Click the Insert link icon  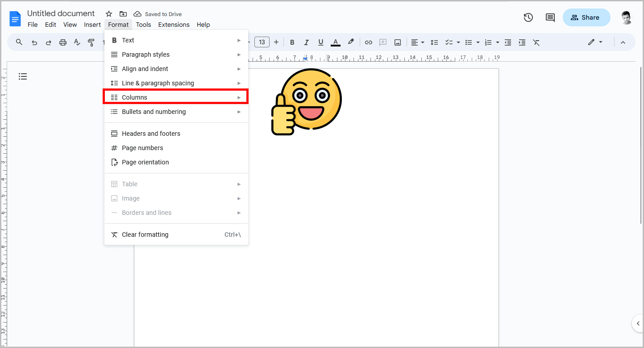pyautogui.click(x=369, y=42)
